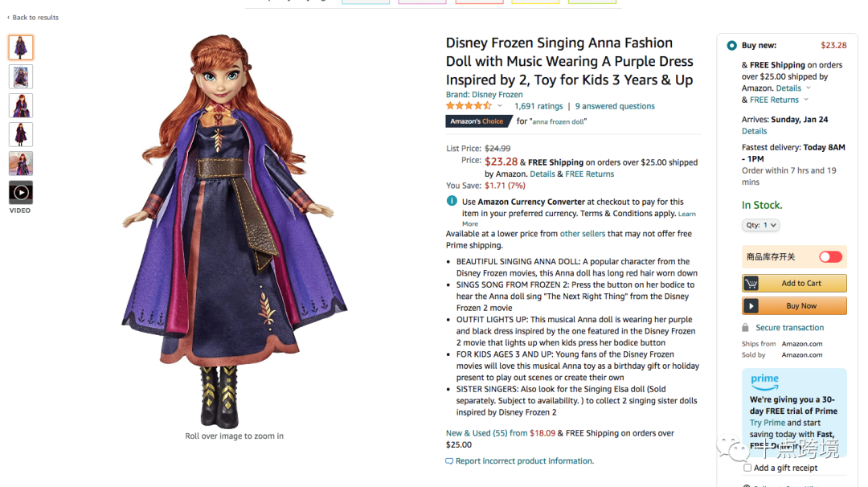Click the New & Used (55) offers link
The height and width of the screenshot is (487, 868).
click(x=476, y=433)
